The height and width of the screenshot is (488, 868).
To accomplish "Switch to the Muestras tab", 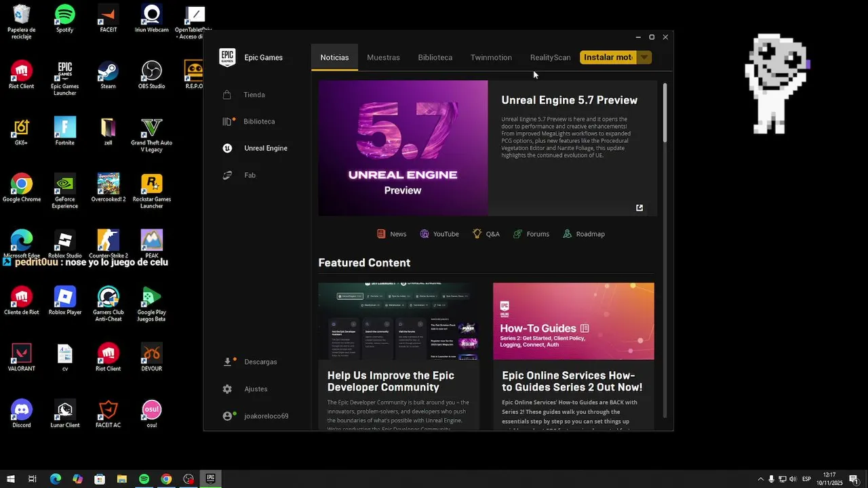I will tap(383, 58).
